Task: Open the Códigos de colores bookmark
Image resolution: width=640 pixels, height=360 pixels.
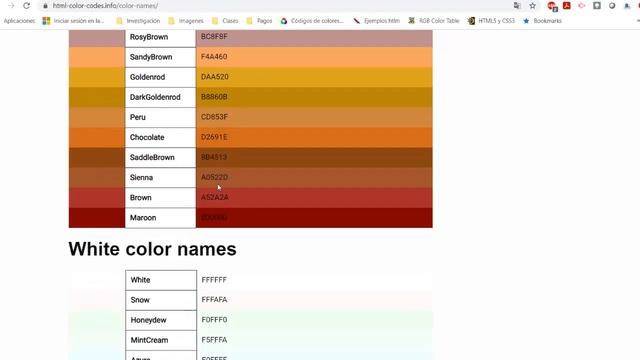Action: tap(312, 21)
